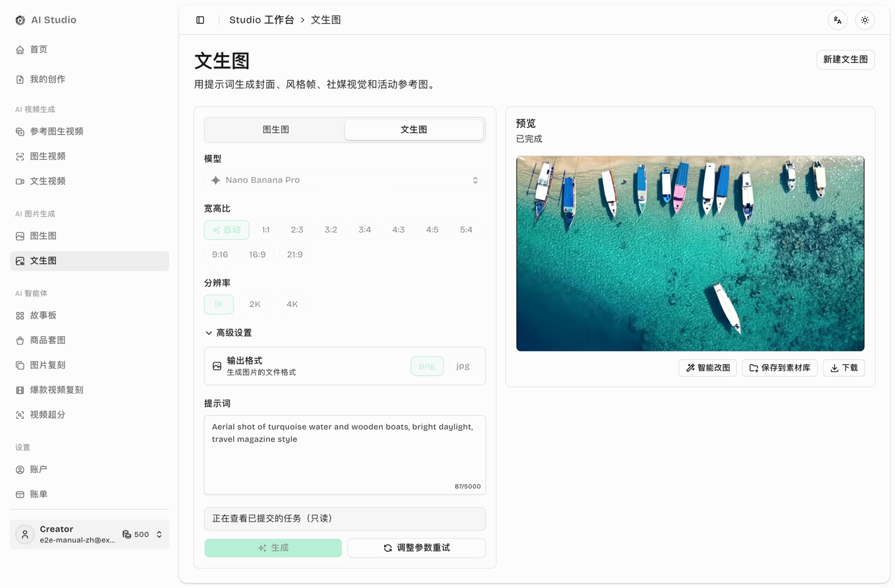
Task: Click the 新建文生图 button
Action: 845,60
